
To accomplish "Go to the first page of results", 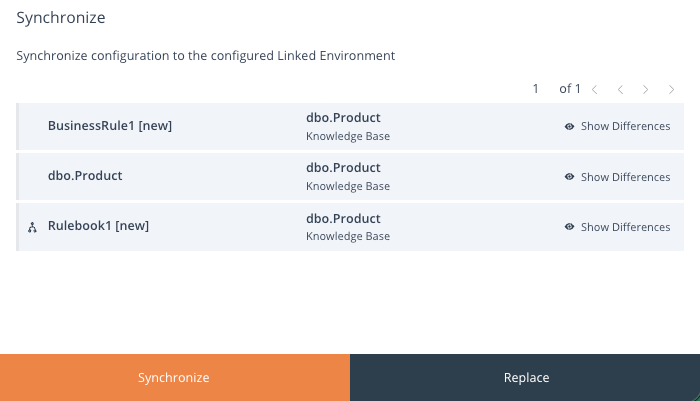I will click(595, 90).
